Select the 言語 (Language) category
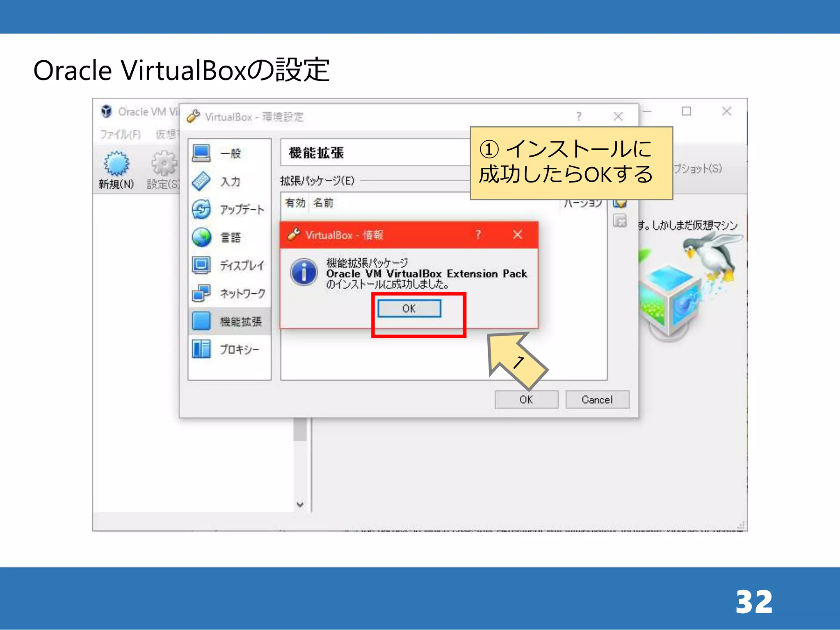Viewport: 840px width, 630px height. [230, 237]
